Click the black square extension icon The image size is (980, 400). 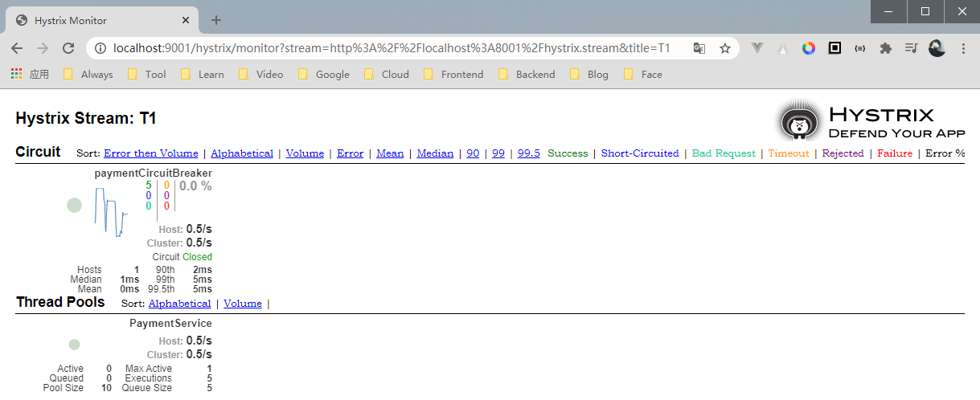pos(834,48)
